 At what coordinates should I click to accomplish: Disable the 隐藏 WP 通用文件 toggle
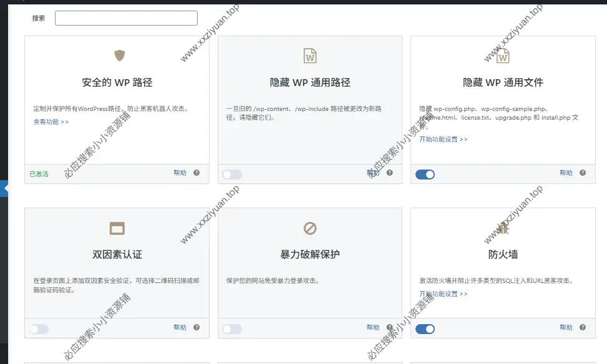(425, 175)
